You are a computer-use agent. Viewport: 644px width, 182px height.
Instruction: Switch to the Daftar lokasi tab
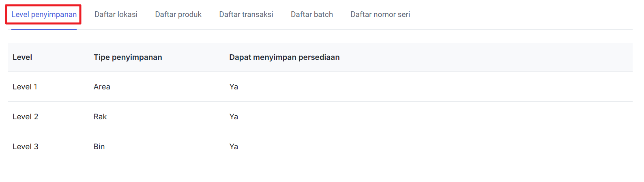click(116, 15)
